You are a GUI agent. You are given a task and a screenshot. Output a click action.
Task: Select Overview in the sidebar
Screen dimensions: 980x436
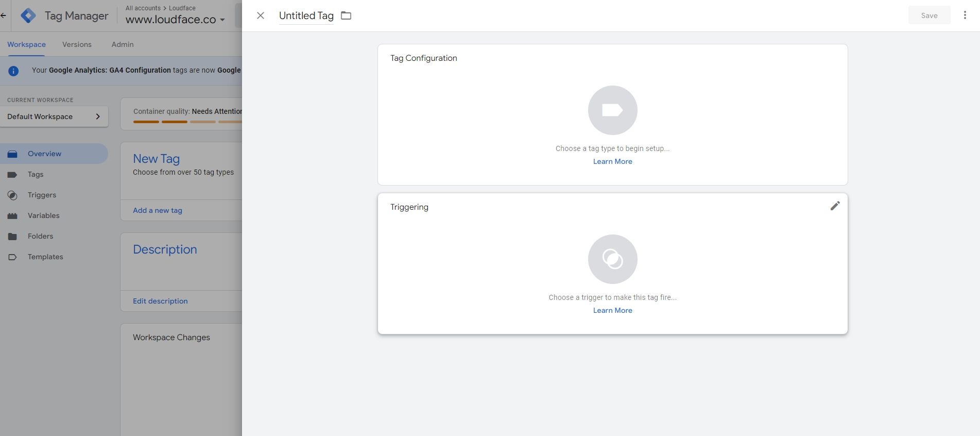54,154
